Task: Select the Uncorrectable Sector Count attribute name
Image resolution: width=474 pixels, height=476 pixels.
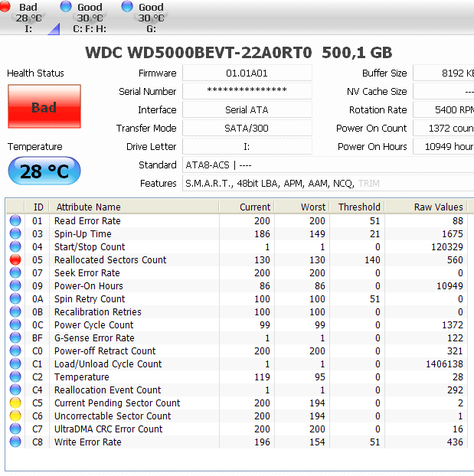Action: 113,416
